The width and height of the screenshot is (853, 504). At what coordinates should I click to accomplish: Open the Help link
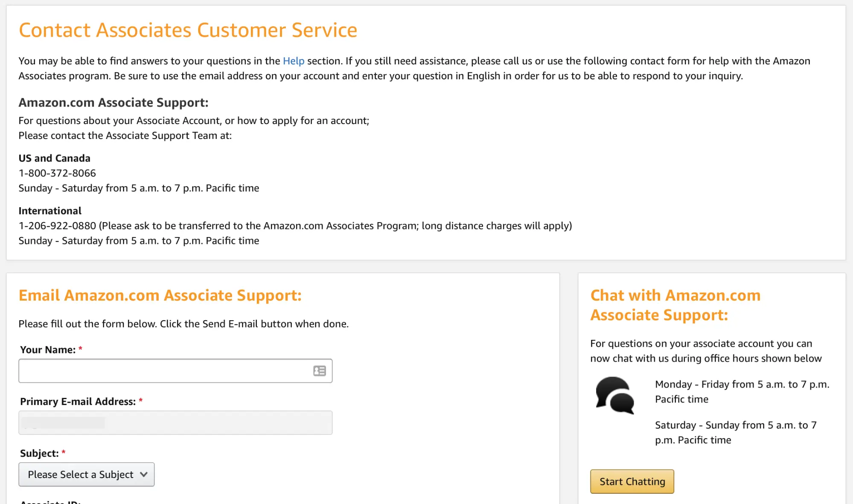(x=293, y=61)
